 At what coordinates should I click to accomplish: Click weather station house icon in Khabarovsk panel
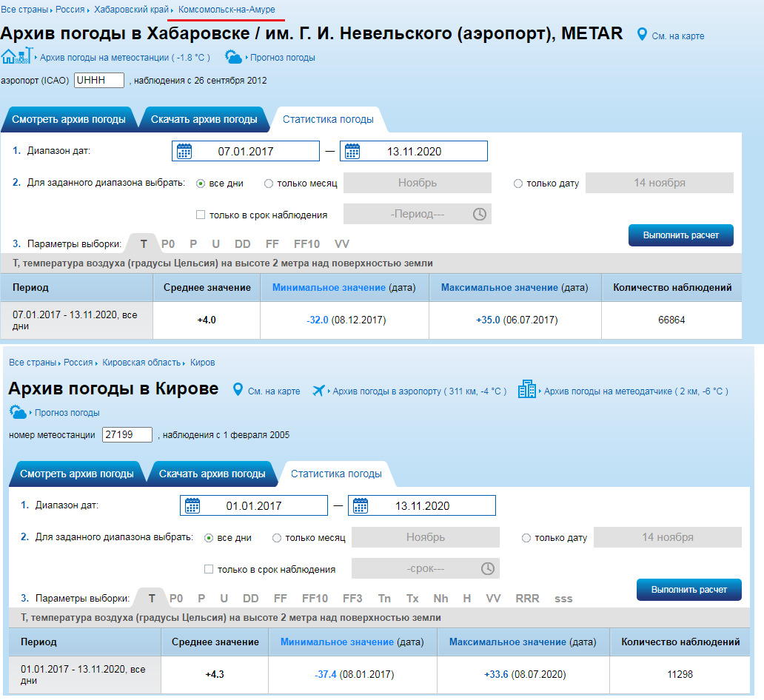(x=16, y=55)
